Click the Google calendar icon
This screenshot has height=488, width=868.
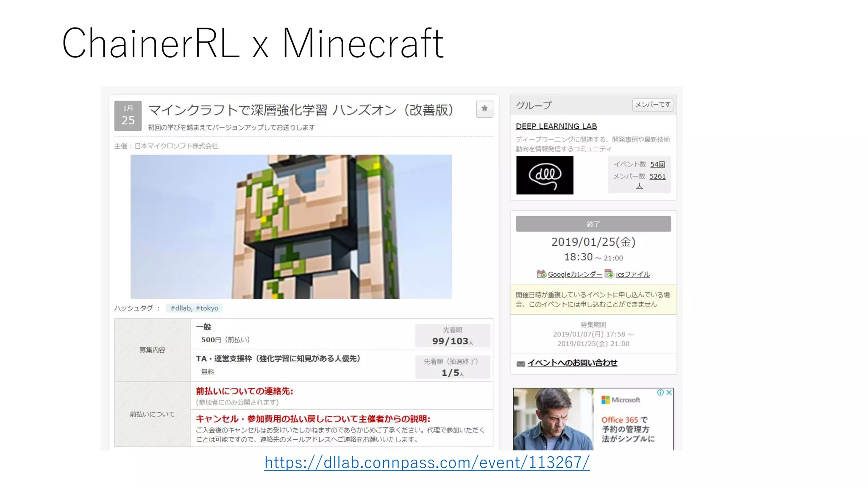pyautogui.click(x=541, y=274)
